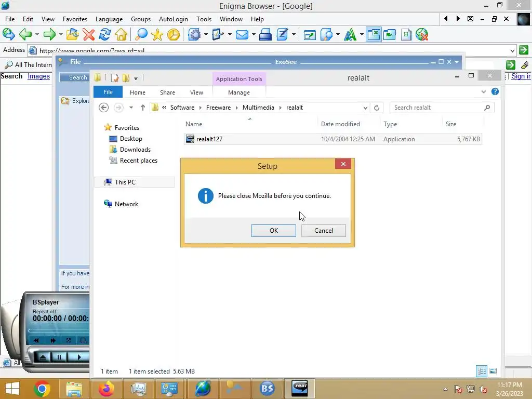Expand the Explorer ribbon chevron
532x399 pixels.
pyautogui.click(x=484, y=91)
